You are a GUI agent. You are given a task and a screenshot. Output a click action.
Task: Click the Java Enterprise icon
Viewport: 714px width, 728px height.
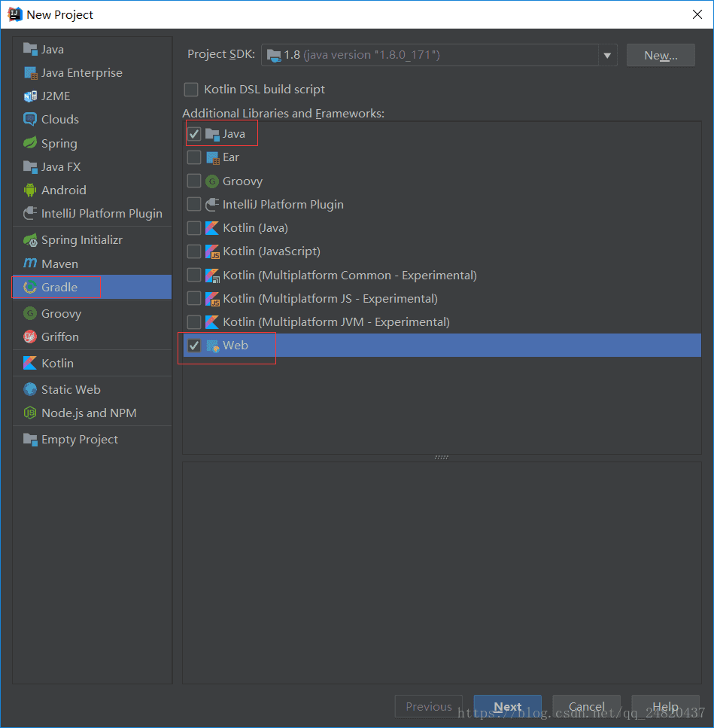click(x=30, y=73)
